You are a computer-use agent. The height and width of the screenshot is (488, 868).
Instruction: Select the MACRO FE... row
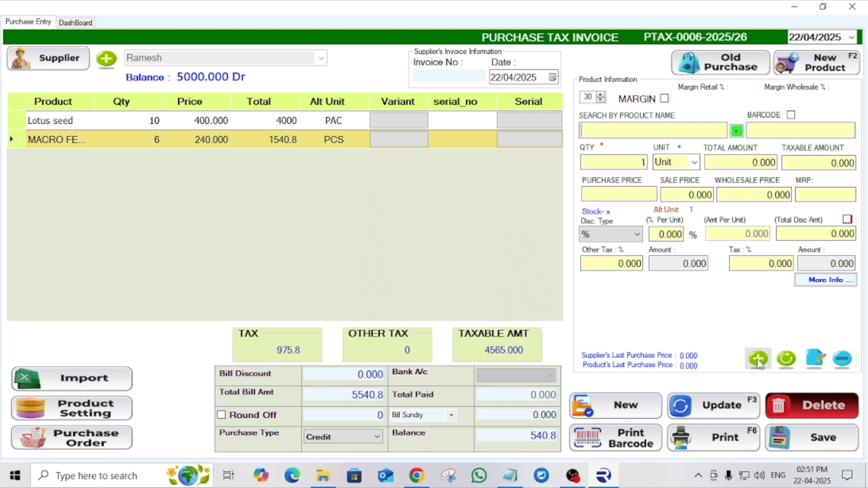tap(285, 140)
